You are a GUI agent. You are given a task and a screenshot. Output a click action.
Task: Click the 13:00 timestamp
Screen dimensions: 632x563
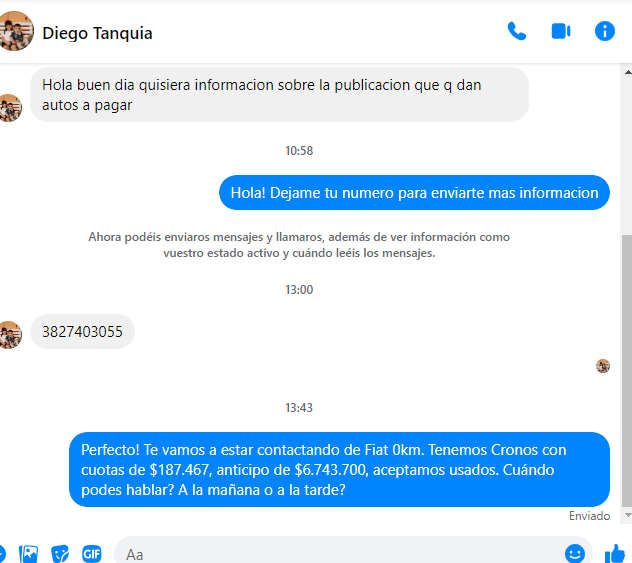pyautogui.click(x=299, y=290)
